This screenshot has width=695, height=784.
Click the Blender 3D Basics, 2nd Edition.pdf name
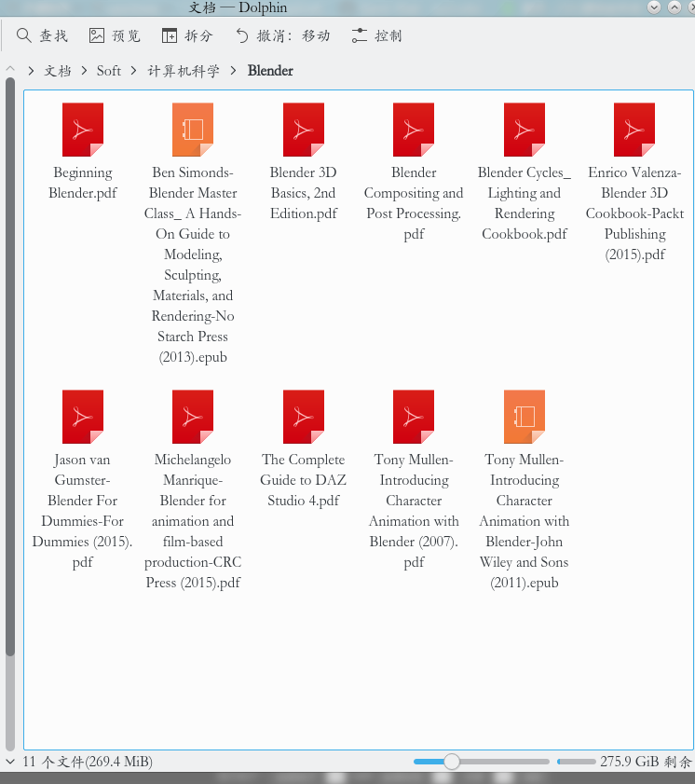point(304,193)
